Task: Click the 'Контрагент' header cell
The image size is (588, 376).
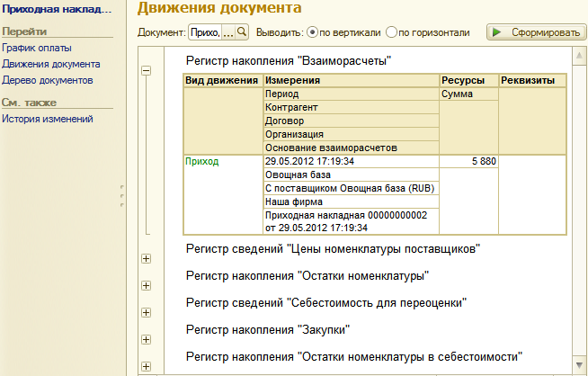Action: click(x=351, y=107)
